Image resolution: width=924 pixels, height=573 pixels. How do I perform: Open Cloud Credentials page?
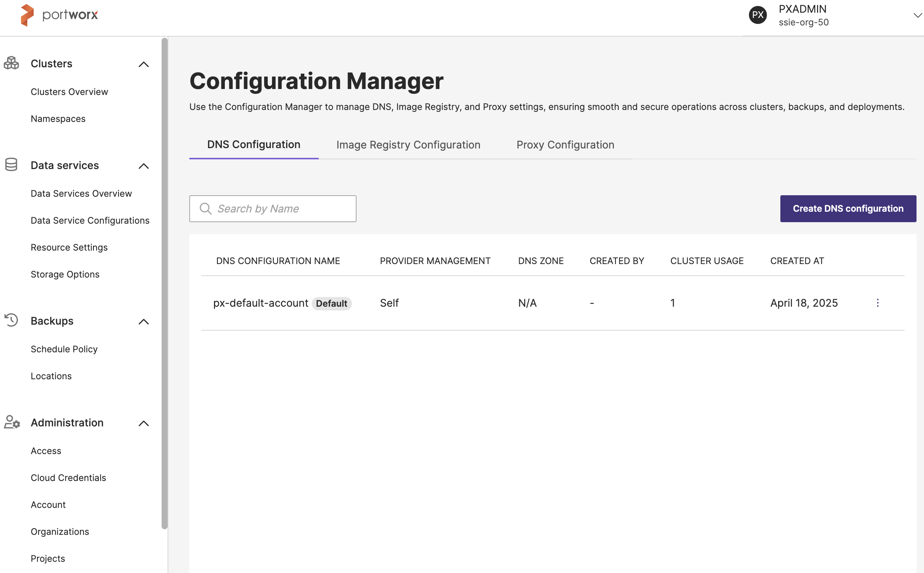pos(68,478)
